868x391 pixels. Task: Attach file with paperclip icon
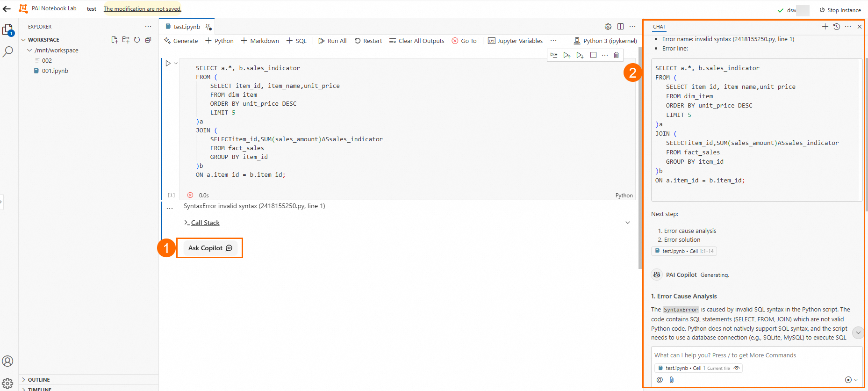click(x=671, y=380)
